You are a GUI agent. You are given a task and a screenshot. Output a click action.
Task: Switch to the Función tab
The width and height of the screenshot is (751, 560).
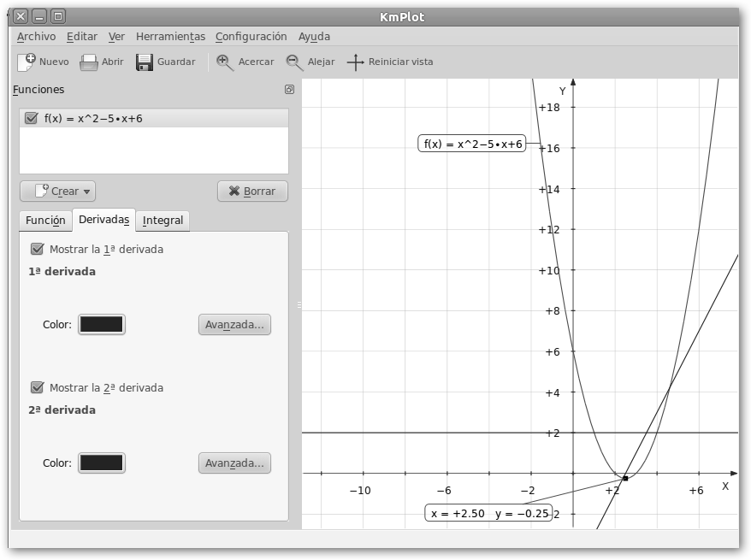45,220
